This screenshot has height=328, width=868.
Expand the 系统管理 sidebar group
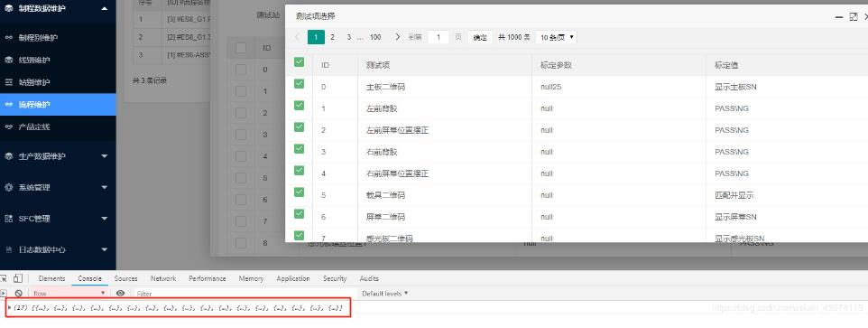pyautogui.click(x=58, y=187)
